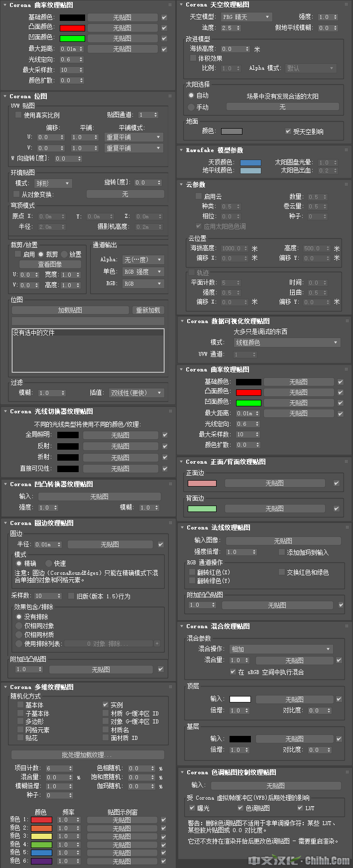The width and height of the screenshot is (353, 868).
Task: Click the 光线定向 spinner in Corona 曲率纹理贴图
Action: coord(80,59)
